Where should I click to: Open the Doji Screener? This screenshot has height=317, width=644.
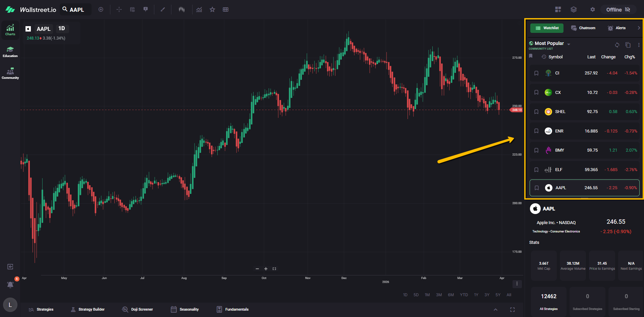point(138,309)
